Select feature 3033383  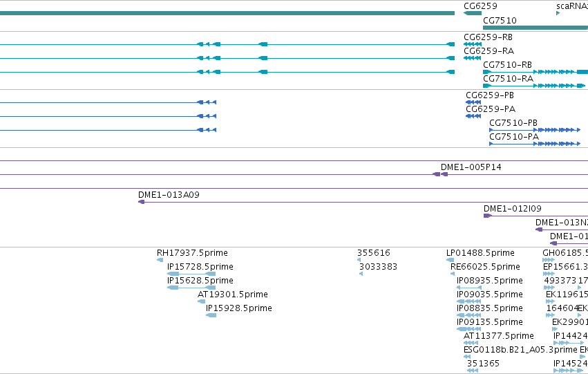coord(378,267)
